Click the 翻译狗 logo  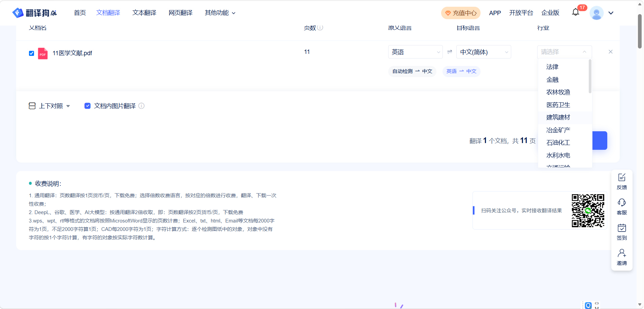pyautogui.click(x=34, y=13)
